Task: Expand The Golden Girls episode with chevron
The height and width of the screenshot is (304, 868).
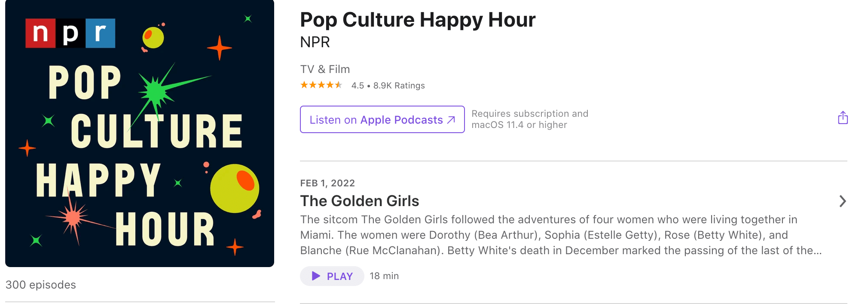Action: click(842, 201)
